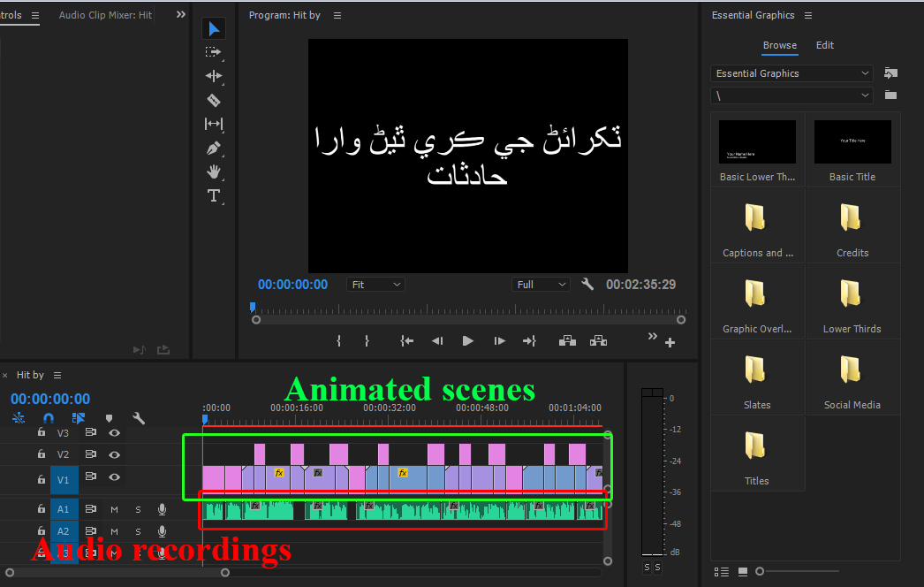Open the Program Monitor panel menu
This screenshot has width=924, height=587.
(x=337, y=15)
